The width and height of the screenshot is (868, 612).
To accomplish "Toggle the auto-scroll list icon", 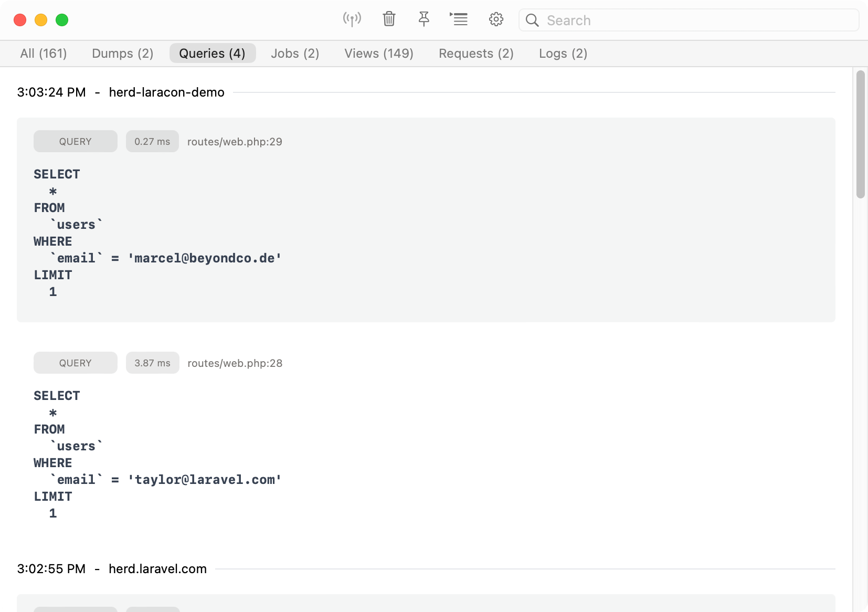I will pos(459,19).
